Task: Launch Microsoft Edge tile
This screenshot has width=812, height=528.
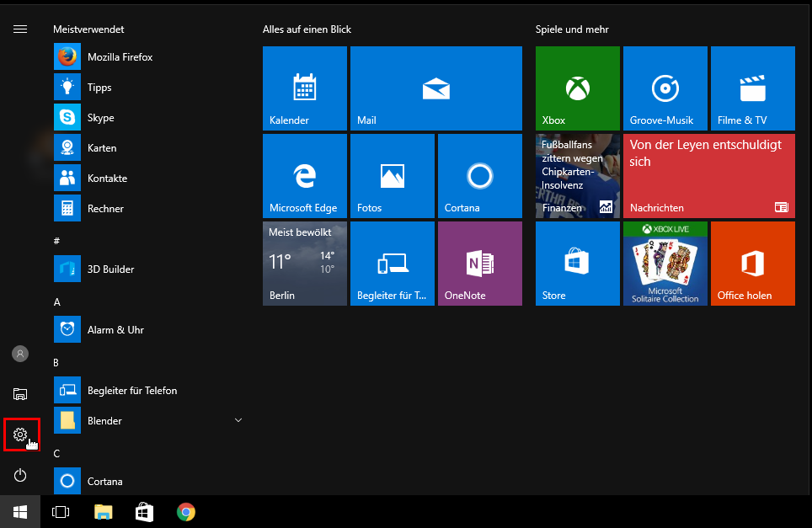Action: pyautogui.click(x=305, y=176)
